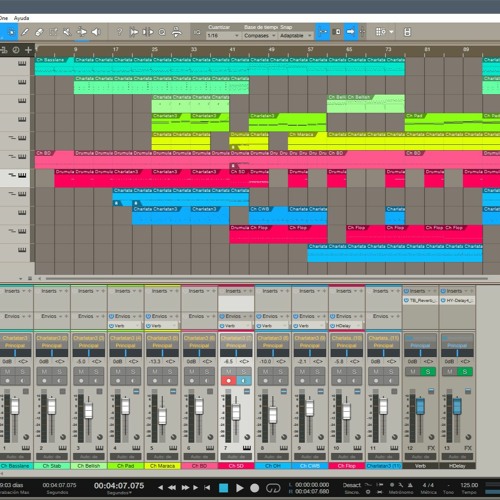Click the Ch Bassline channel name label

16,466
